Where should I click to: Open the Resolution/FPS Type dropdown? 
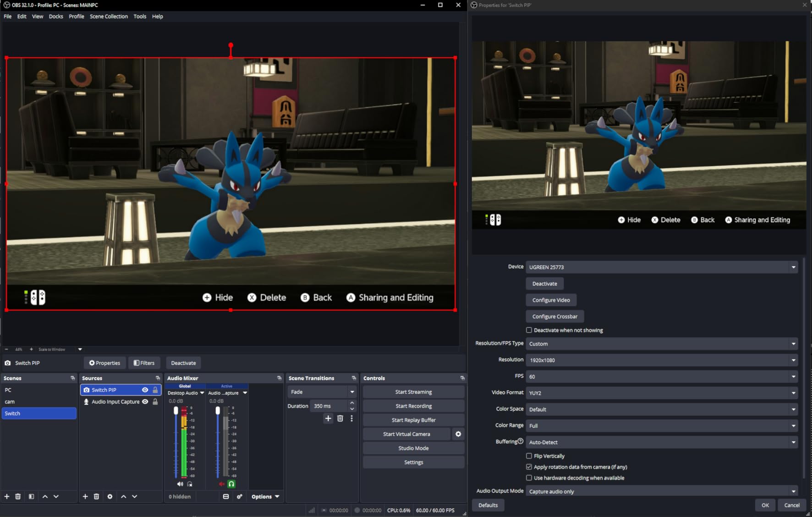tap(662, 344)
